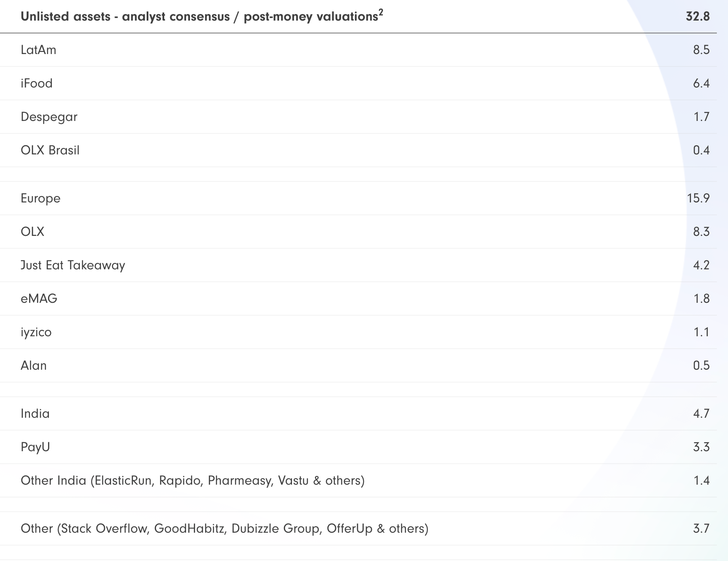Image resolution: width=728 pixels, height=561 pixels.
Task: Select the iyzico value 1.1
Action: tap(702, 332)
